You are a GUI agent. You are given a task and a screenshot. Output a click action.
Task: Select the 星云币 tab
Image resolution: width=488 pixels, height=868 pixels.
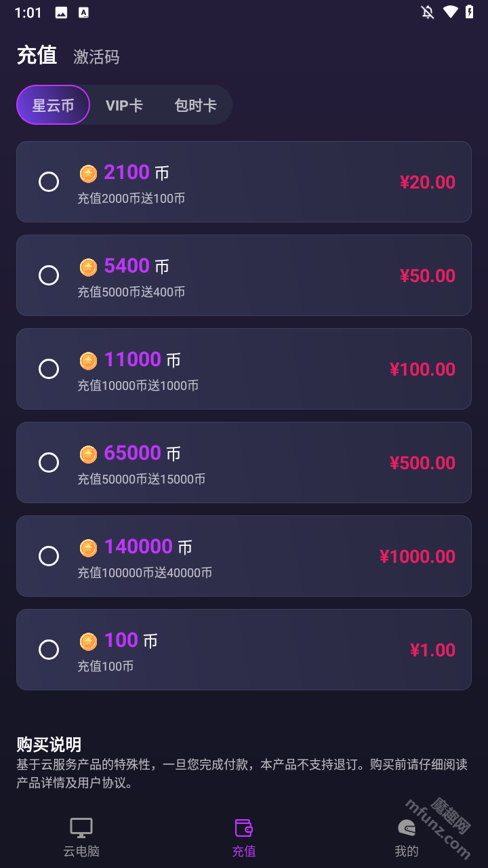[x=53, y=105]
